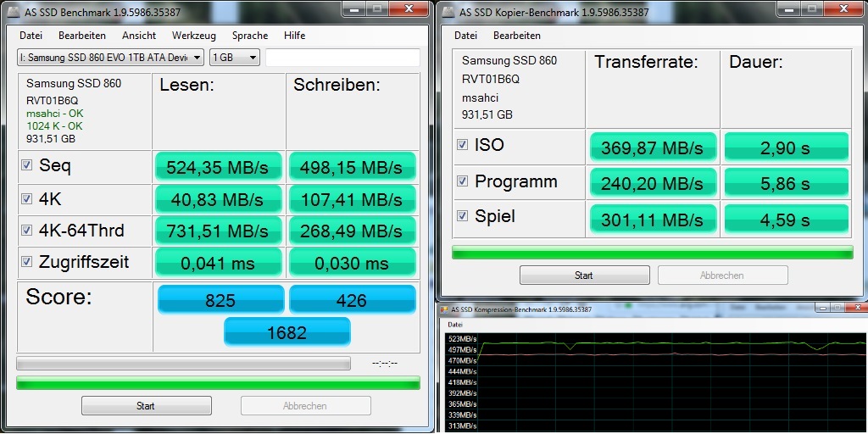The width and height of the screenshot is (868, 434).
Task: Click Start in the AS SSD Benchmark window
Action: coord(146,406)
